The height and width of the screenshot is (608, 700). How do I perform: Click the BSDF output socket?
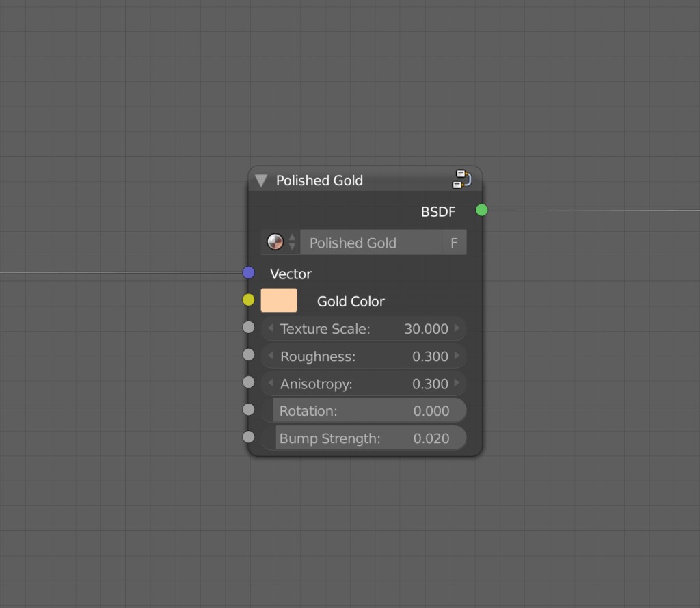482,211
